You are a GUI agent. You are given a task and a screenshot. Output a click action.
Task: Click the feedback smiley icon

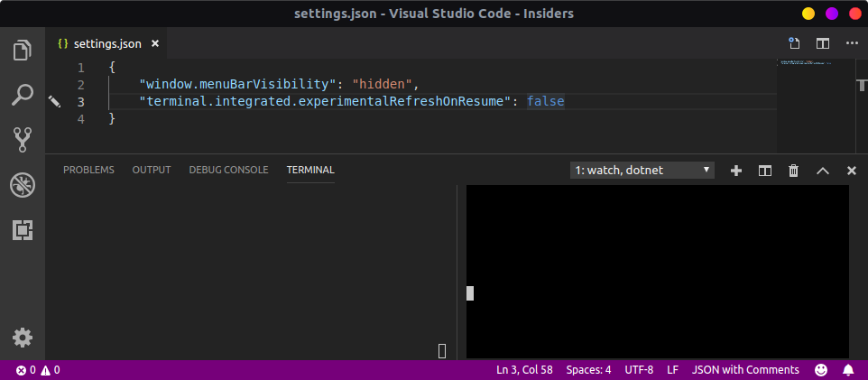[x=821, y=369]
